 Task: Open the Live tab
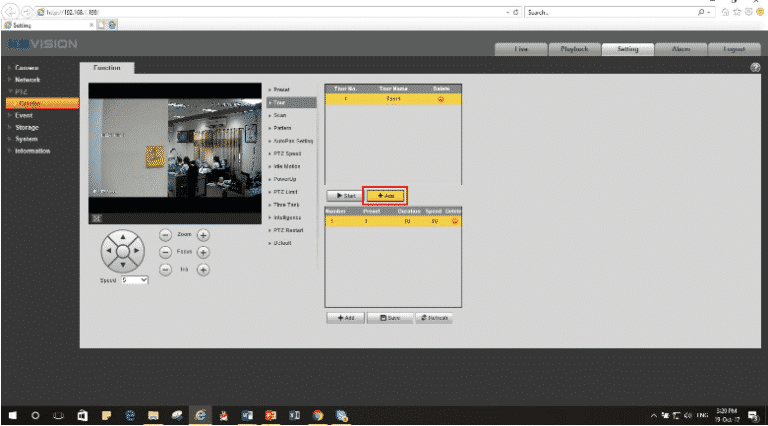coord(521,48)
